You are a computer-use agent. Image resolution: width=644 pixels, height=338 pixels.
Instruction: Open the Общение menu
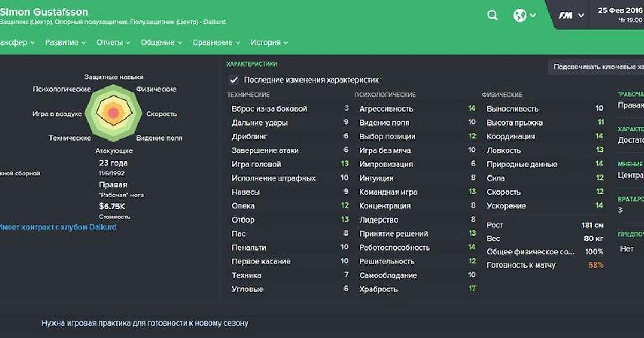162,42
